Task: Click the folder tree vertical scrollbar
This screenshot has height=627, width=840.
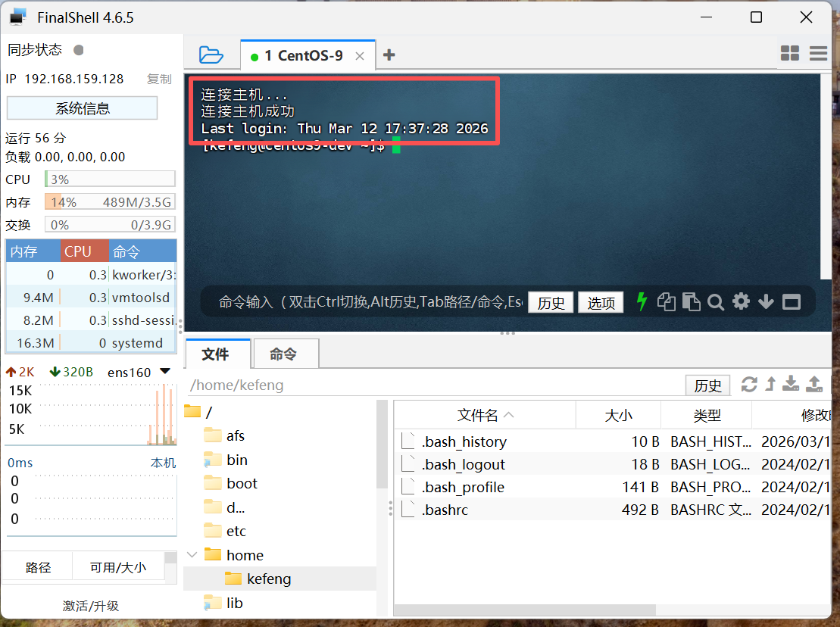Action: coord(382,445)
